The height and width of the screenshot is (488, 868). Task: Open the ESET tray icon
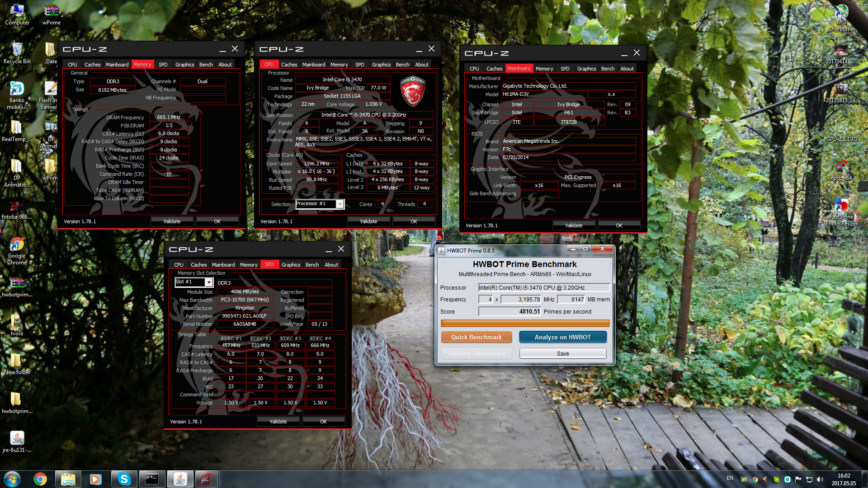pos(787,479)
